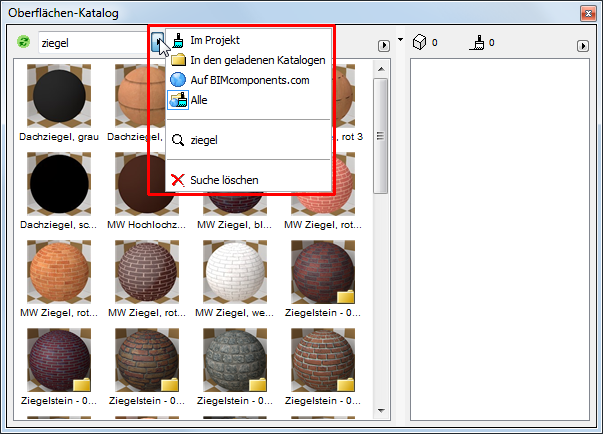This screenshot has height=434, width=603.
Task: Click the red X icon of 'Suche löschen'
Action: point(178,180)
